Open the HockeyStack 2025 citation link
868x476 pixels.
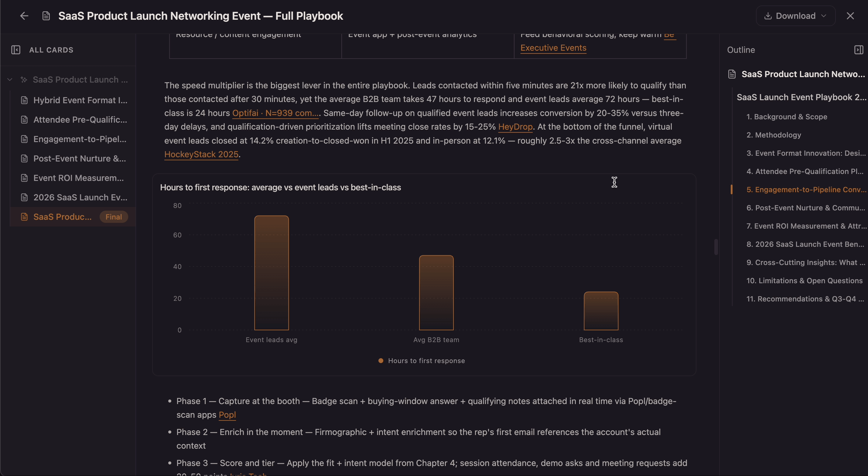tap(201, 154)
